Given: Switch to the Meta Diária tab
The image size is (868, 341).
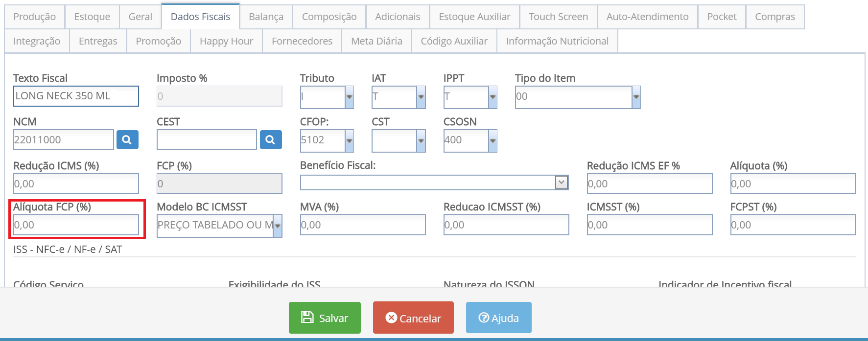Looking at the screenshot, I should [x=377, y=41].
